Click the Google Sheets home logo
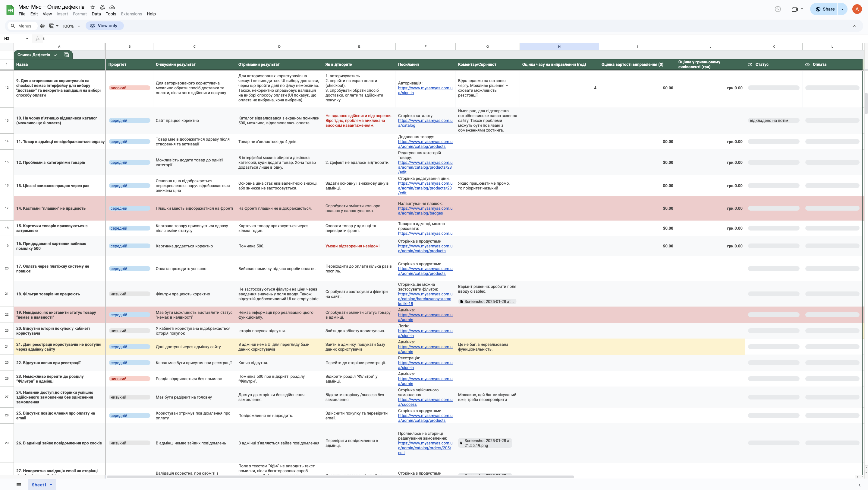This screenshot has width=868, height=490. 10,10
